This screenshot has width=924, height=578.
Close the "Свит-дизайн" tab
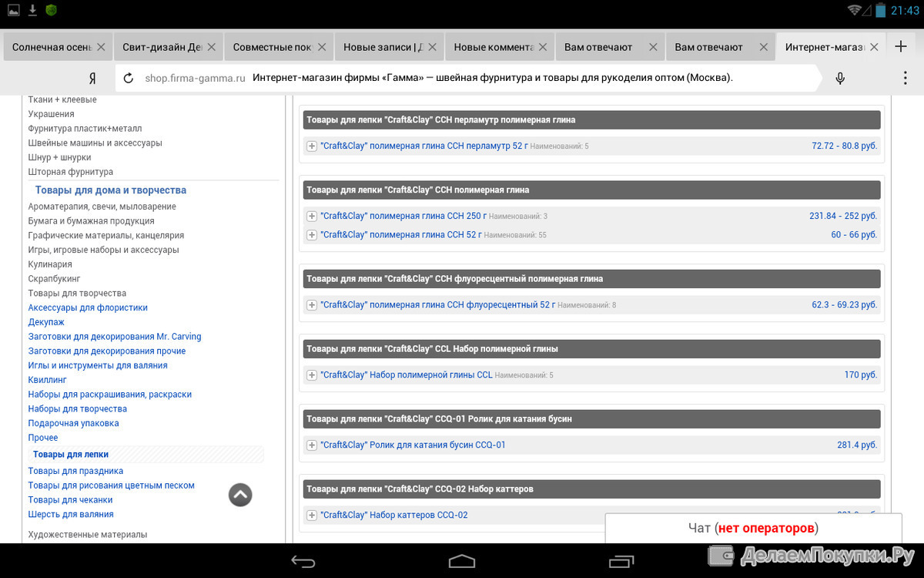[x=211, y=47]
